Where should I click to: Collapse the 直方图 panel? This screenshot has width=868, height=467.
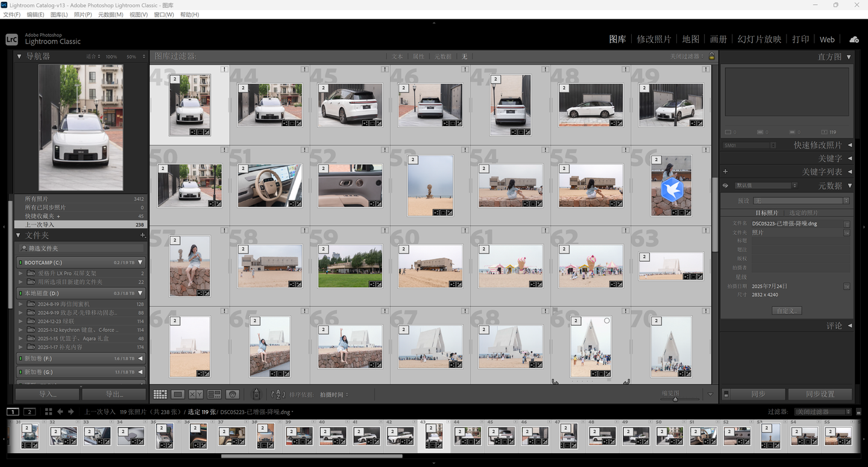[x=849, y=57]
